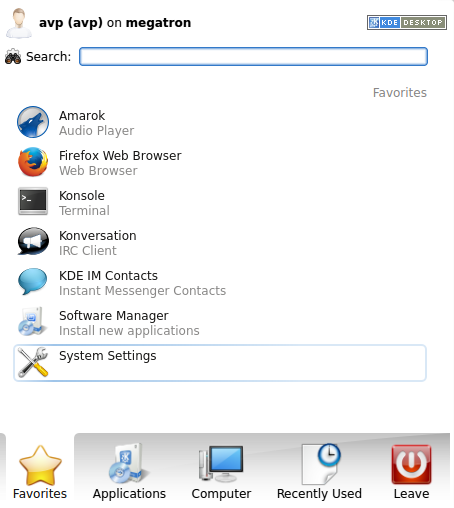Click the KDE Desktop badge

coord(407,22)
